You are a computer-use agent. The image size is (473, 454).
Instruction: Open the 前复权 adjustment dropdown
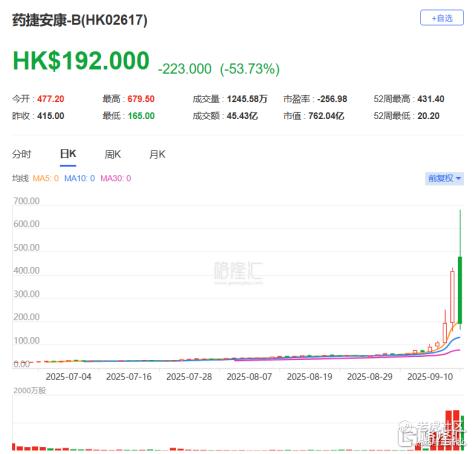click(444, 178)
